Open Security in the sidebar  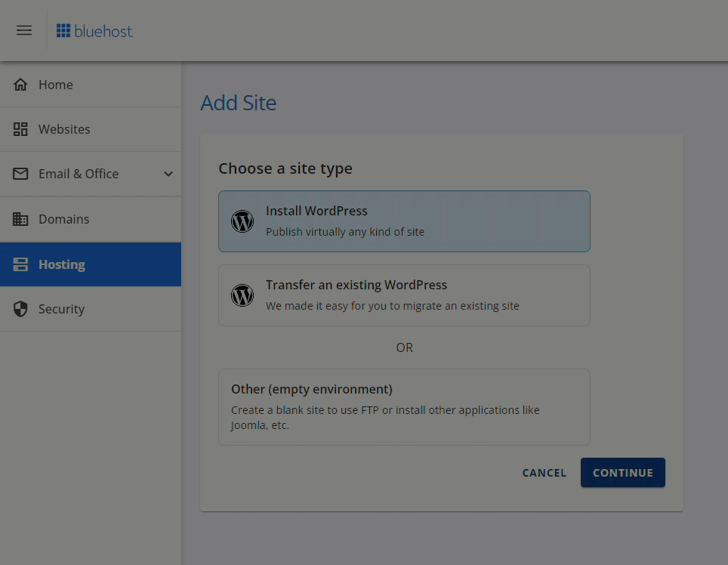click(x=91, y=309)
